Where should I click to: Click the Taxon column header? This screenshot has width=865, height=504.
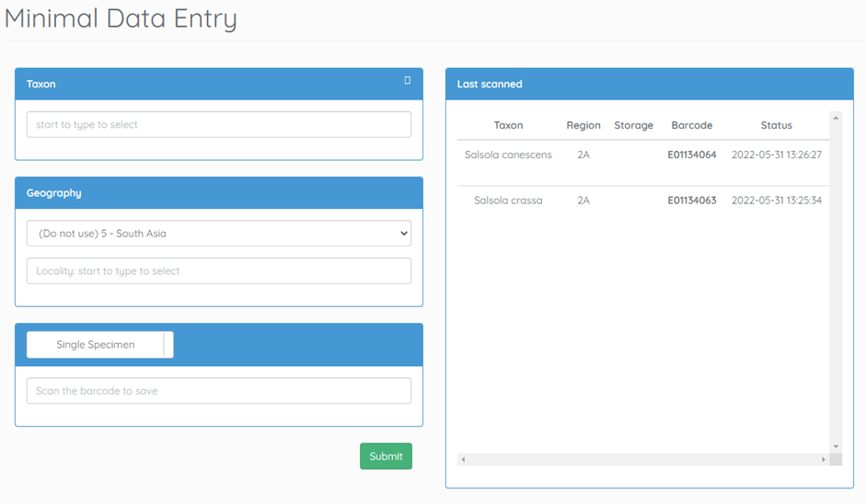pos(508,125)
